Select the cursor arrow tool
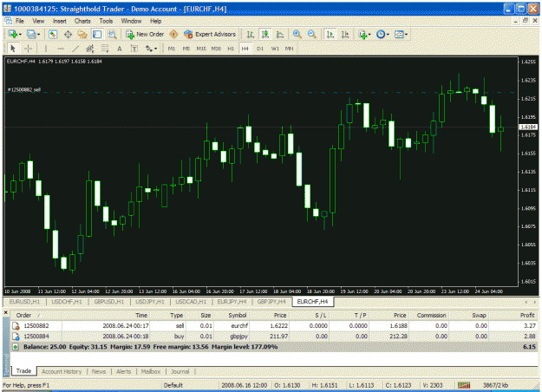Screen dimensions: 542x392 point(13,49)
